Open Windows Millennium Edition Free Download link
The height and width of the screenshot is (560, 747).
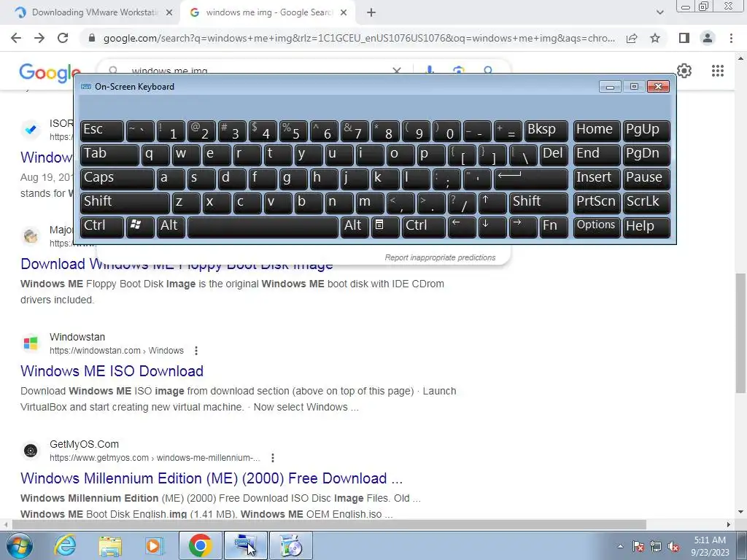pos(212,478)
